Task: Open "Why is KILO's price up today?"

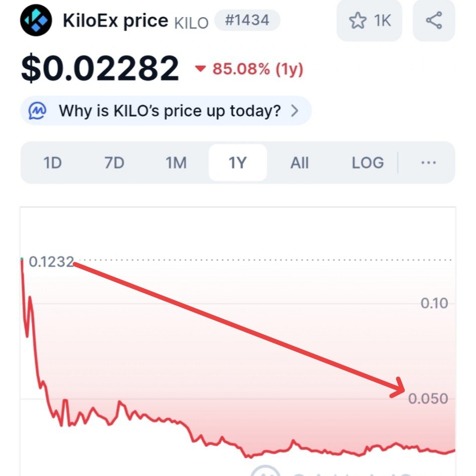Action: point(170,110)
